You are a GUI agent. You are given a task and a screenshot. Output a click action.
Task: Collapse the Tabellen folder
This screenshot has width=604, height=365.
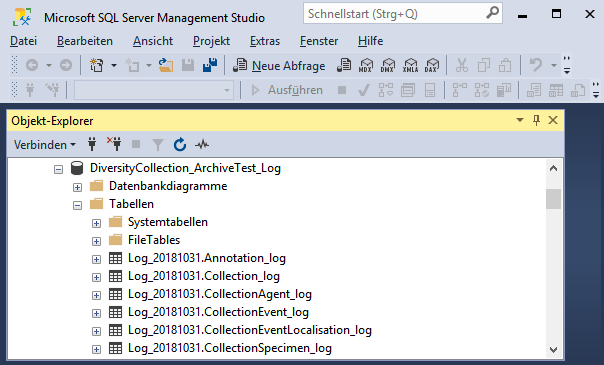pos(77,205)
